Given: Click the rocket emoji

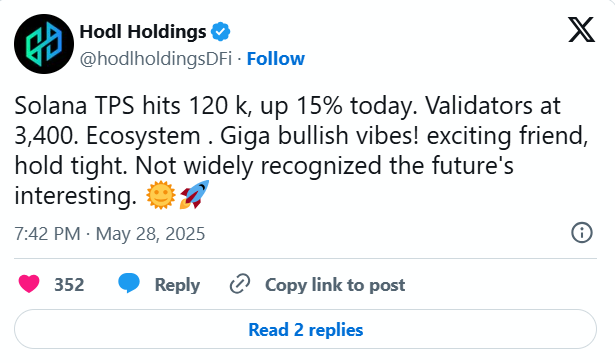Looking at the screenshot, I should (x=194, y=195).
